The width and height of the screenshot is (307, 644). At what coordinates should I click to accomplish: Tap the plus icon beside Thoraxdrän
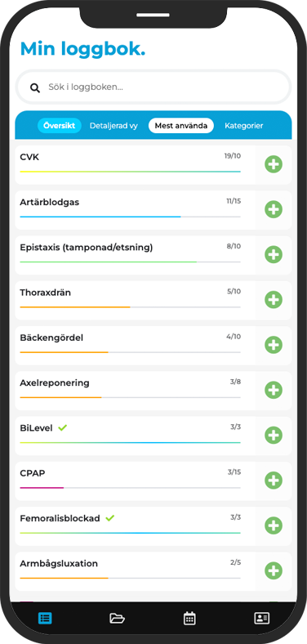pyautogui.click(x=274, y=300)
